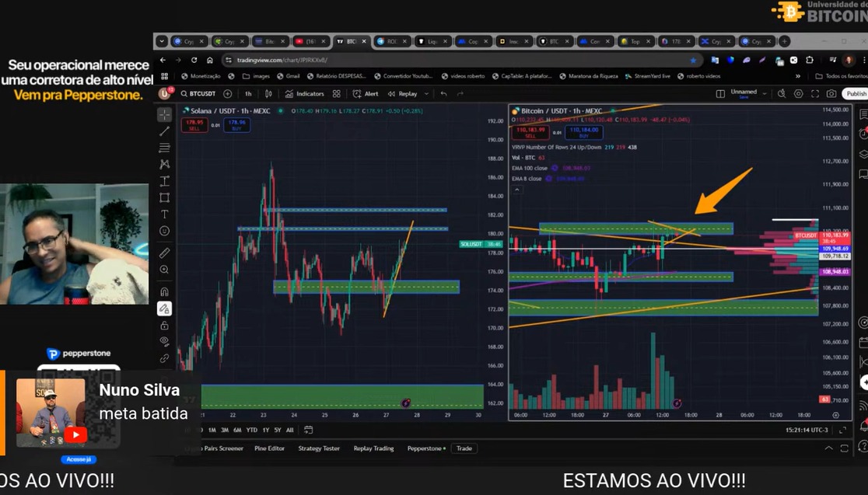
Task: Click the Publish button
Action: 854,93
